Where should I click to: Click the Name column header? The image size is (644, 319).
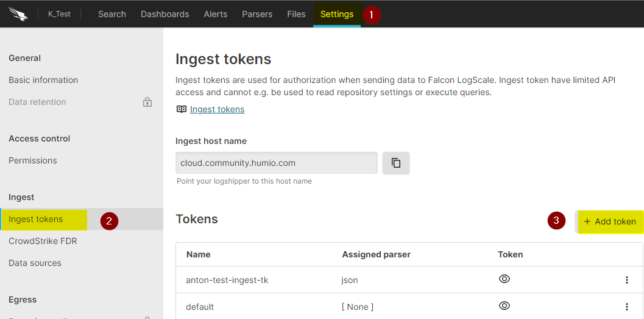click(199, 254)
